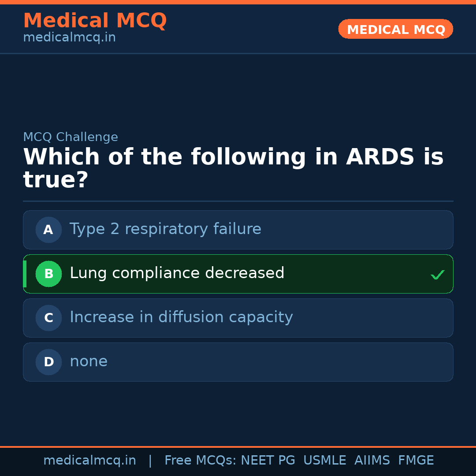Click the green checkmark on option B
The image size is (476, 476).
click(437, 274)
